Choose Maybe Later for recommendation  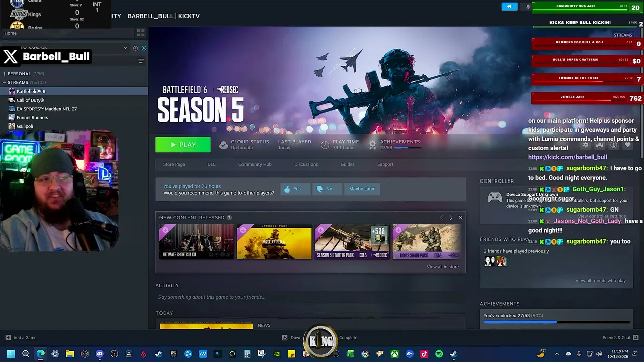tap(362, 189)
